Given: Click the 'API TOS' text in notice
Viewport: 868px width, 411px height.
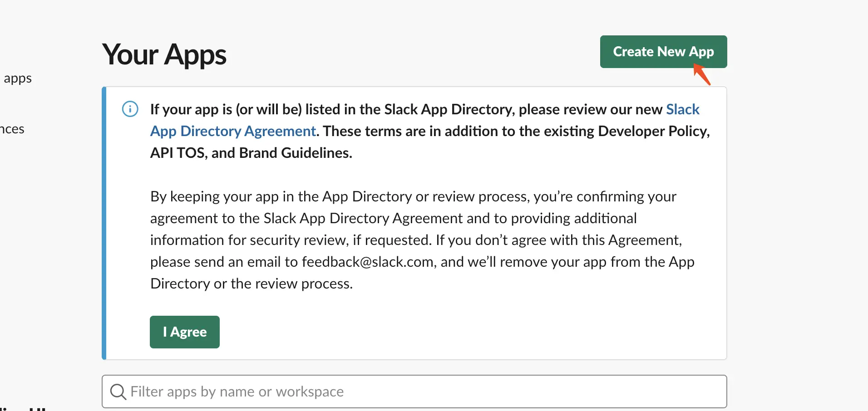Looking at the screenshot, I should click(179, 153).
